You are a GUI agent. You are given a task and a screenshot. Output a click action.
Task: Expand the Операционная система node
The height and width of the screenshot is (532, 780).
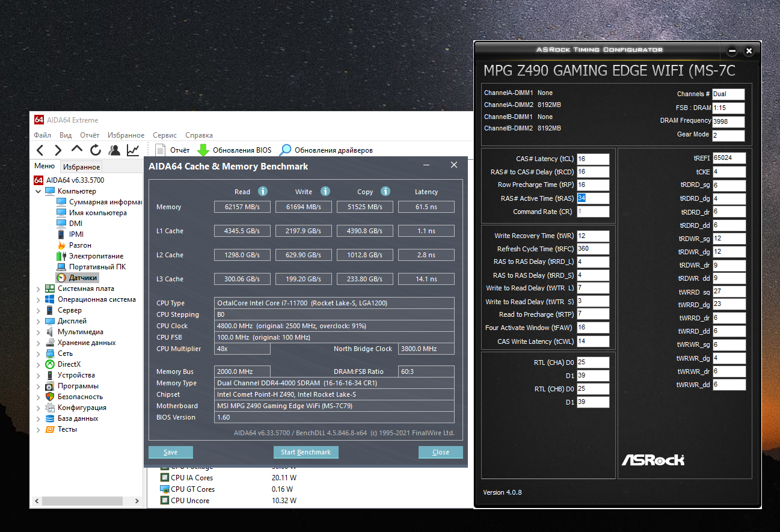38,299
